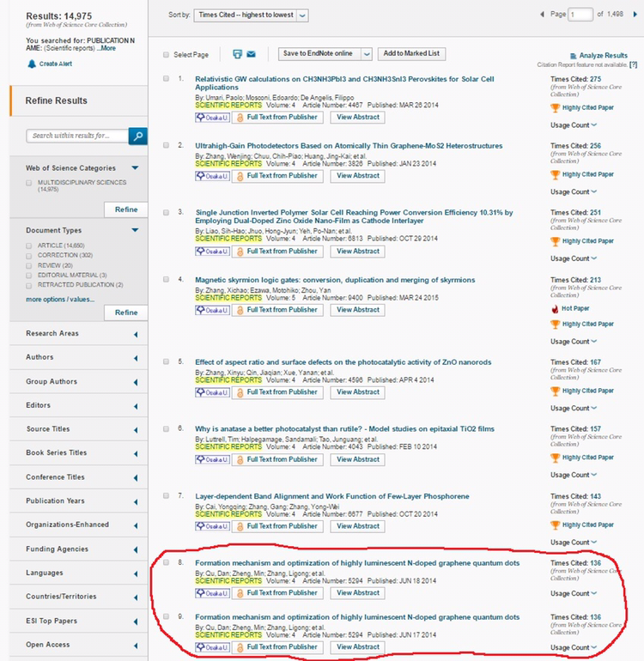Click Add to Marked List button

click(x=411, y=53)
